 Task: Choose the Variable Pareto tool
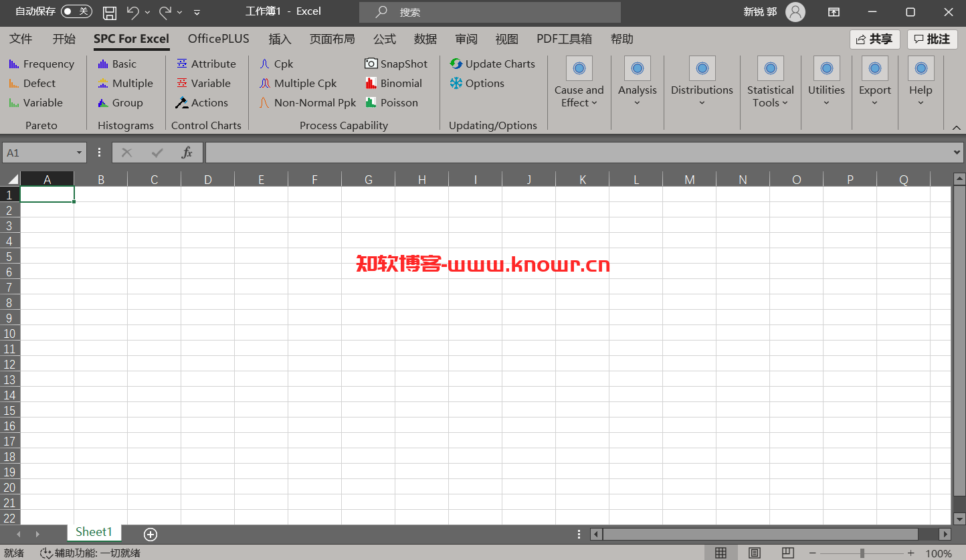(35, 102)
